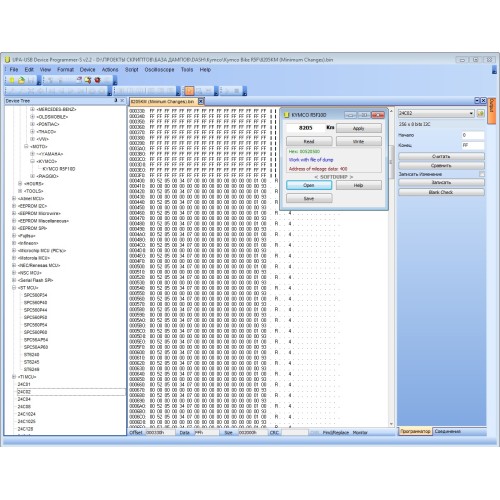
Task: Expand the YAMAHA tree node
Action: (x=32, y=154)
